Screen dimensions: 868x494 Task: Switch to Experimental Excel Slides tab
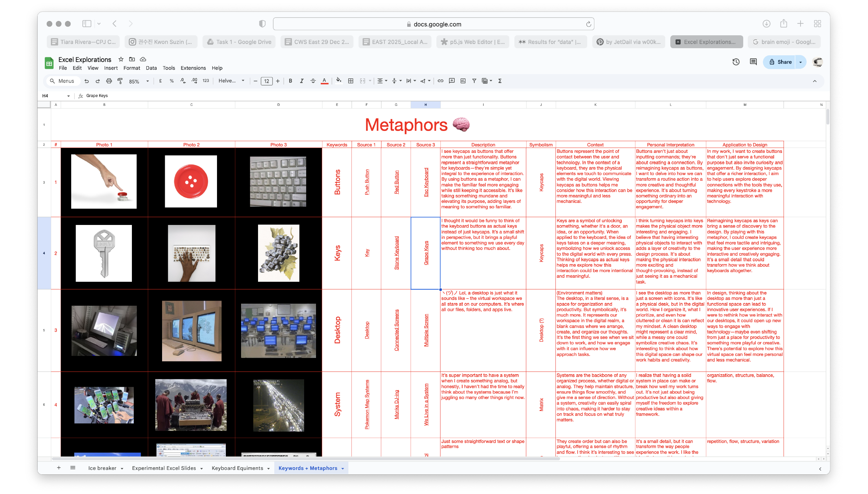(164, 468)
